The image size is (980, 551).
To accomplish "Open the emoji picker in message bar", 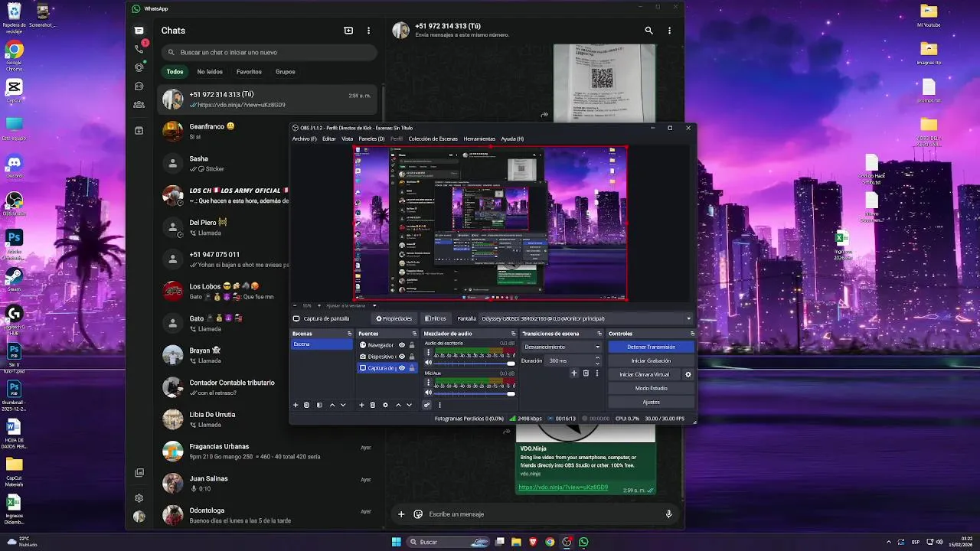I will 418,514.
